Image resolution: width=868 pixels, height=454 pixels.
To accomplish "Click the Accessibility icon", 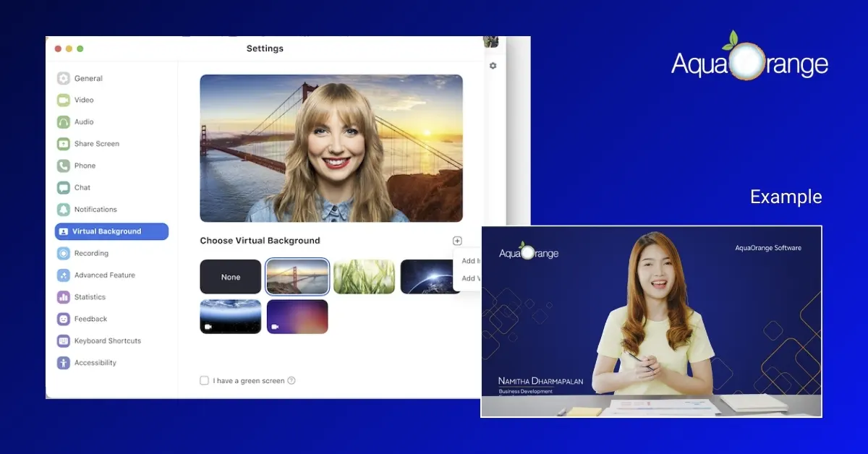I will (64, 363).
